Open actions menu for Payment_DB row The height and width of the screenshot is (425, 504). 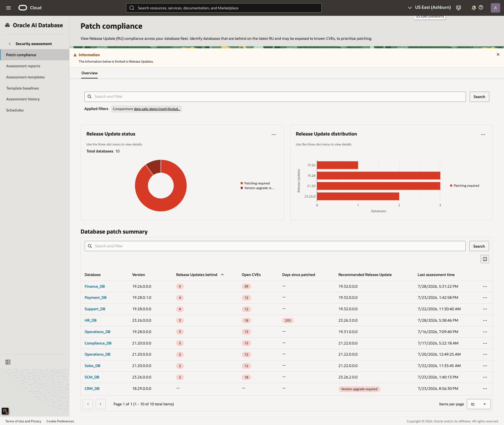pos(485,298)
